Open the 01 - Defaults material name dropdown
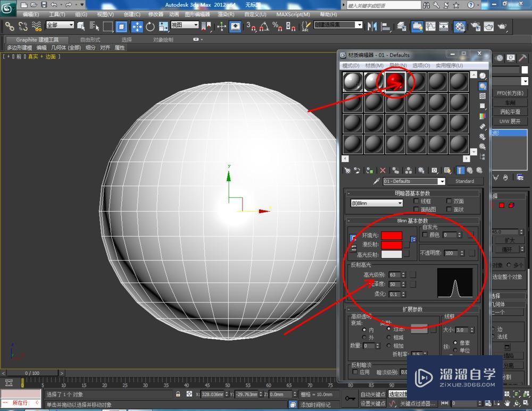532x411 pixels. (x=442, y=181)
